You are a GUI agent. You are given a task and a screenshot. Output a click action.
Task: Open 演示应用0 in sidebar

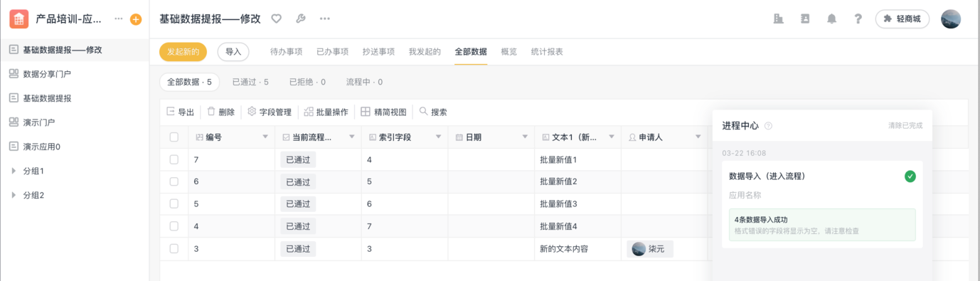pos(75,147)
